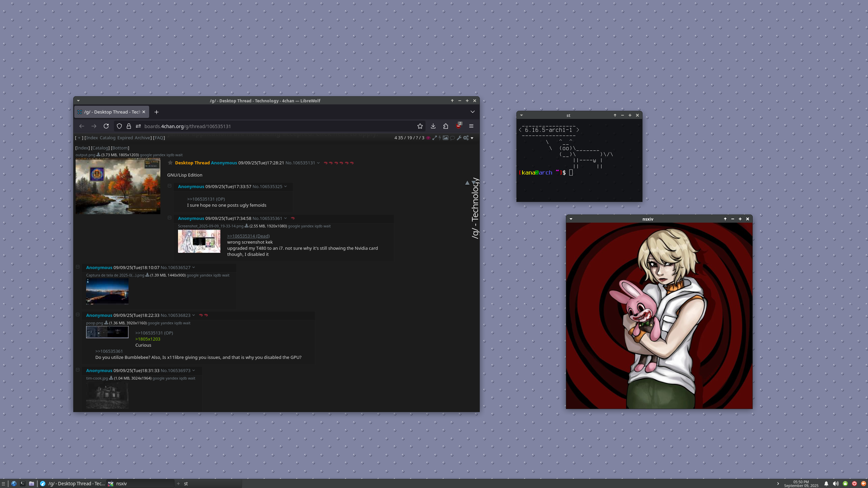Click the [Bottom] navigation link
The width and height of the screenshot is (868, 488).
click(x=120, y=148)
